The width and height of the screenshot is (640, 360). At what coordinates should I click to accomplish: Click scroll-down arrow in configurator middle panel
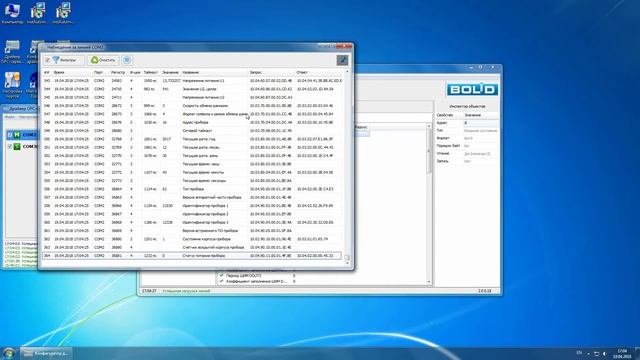[429, 282]
